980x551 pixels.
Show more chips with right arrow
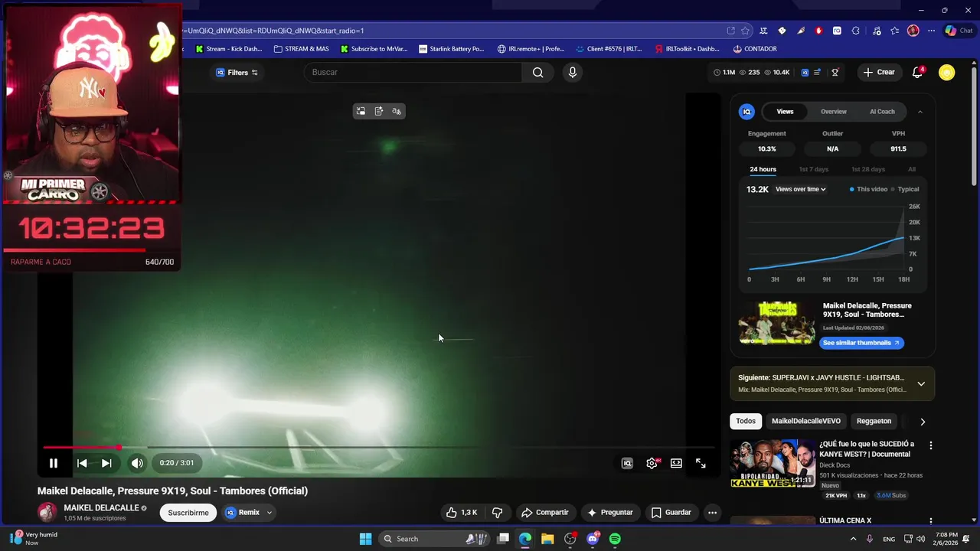click(923, 422)
